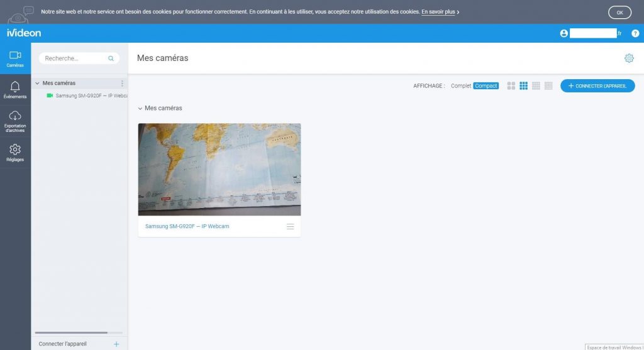
Task: Collapse Mes caméras group in sidebar tree
Action: 37,84
